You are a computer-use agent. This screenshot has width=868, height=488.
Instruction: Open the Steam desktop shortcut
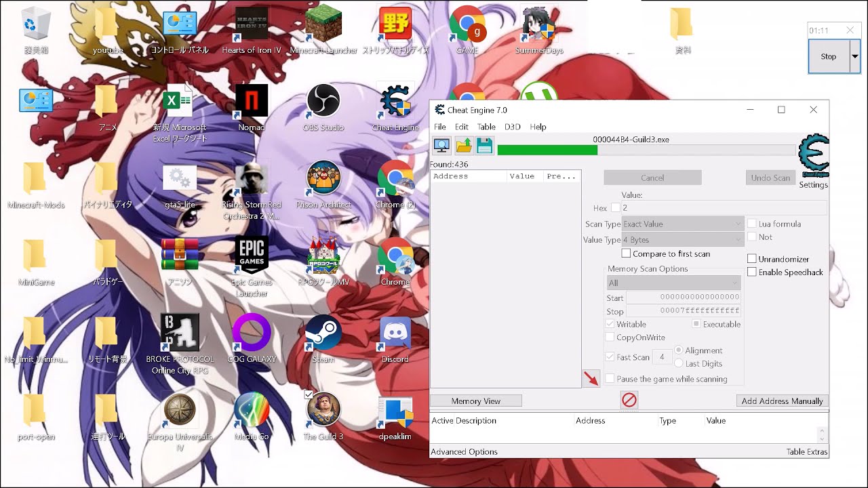click(x=323, y=340)
